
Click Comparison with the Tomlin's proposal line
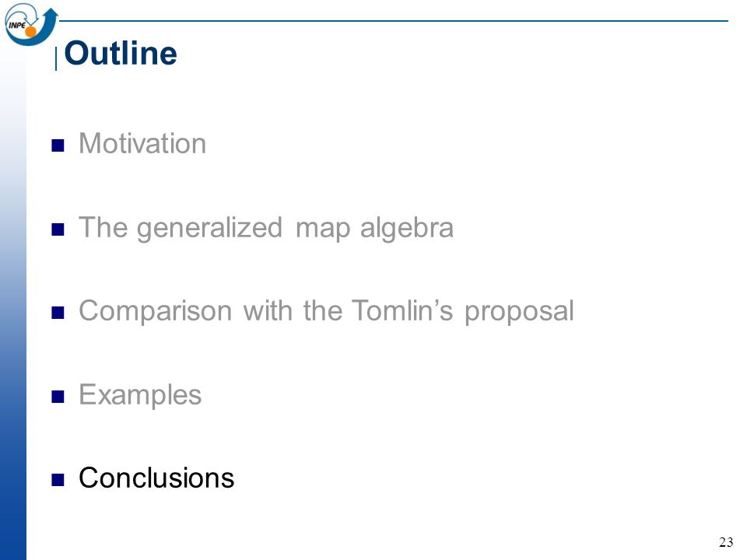click(x=326, y=312)
